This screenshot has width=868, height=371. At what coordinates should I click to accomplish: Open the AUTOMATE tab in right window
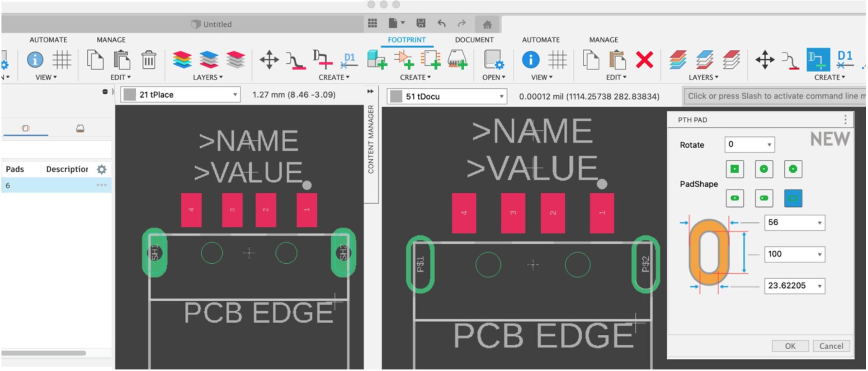(x=541, y=40)
